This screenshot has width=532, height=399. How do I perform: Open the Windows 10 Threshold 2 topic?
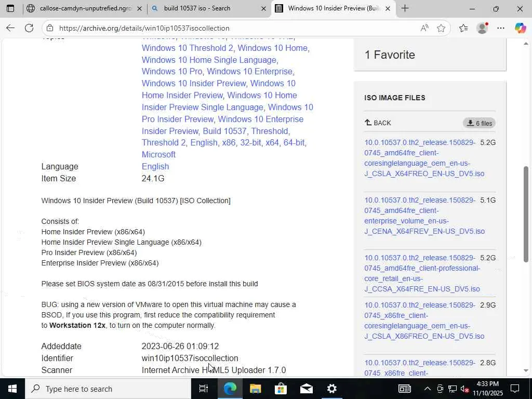click(187, 48)
